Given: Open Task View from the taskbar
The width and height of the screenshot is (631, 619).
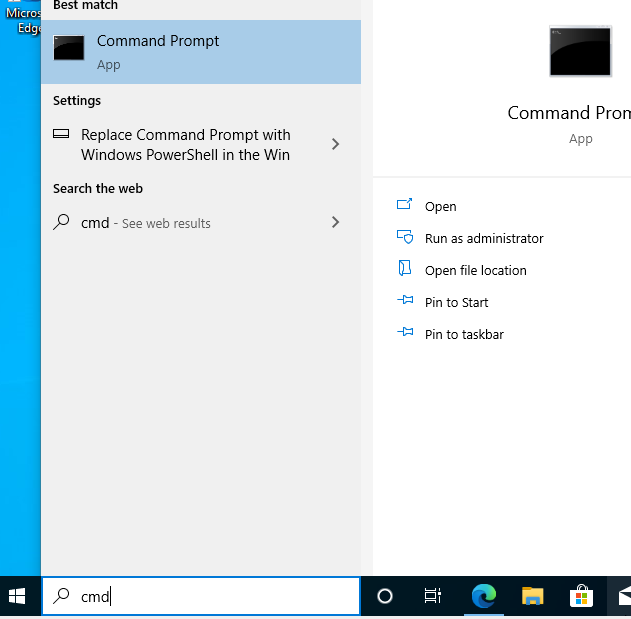Looking at the screenshot, I should point(433,596).
